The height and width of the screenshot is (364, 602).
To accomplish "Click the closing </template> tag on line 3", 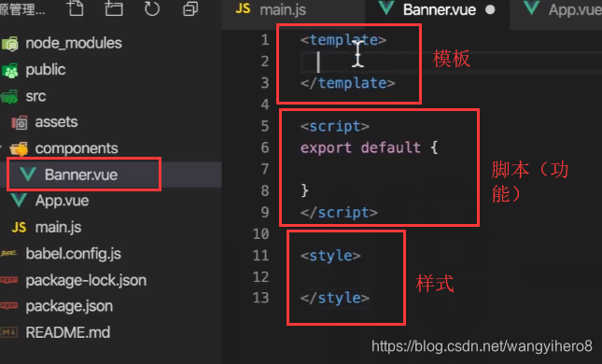I will [347, 83].
